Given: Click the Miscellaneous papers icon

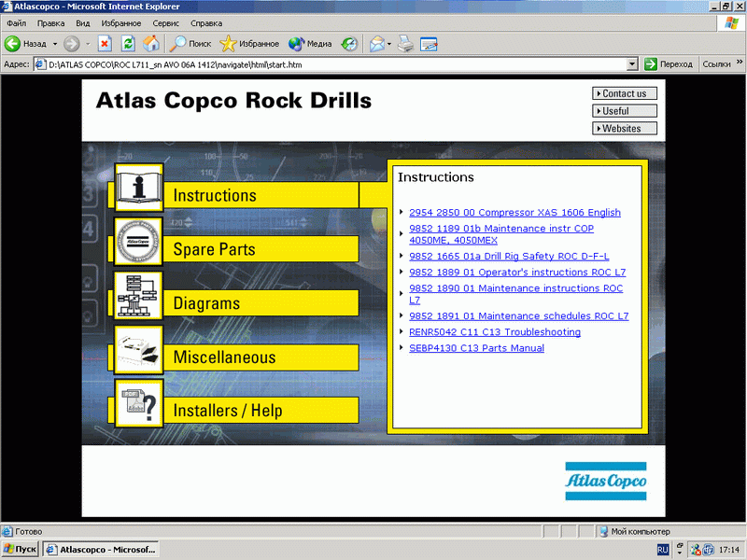Looking at the screenshot, I should [138, 350].
